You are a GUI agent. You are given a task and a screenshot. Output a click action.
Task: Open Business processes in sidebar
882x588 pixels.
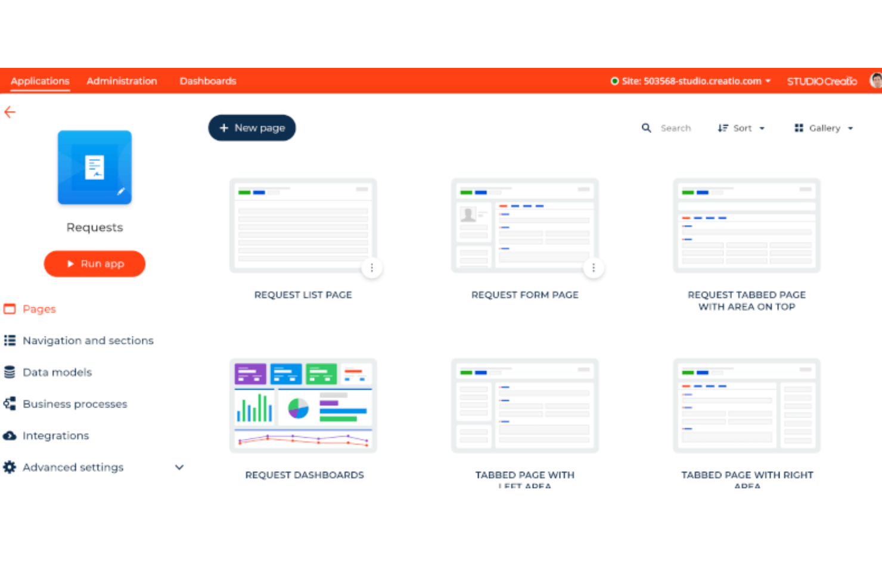pyautogui.click(x=75, y=403)
